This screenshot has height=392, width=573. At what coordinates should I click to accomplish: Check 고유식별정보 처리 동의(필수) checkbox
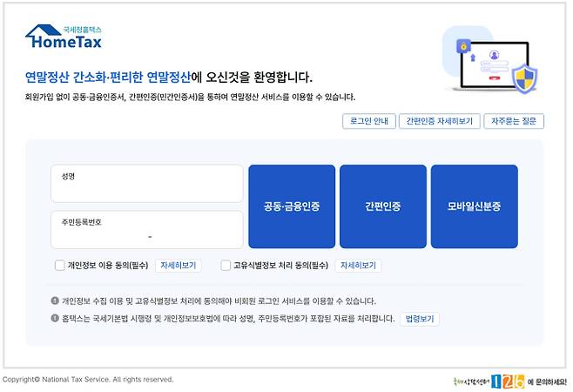226,265
